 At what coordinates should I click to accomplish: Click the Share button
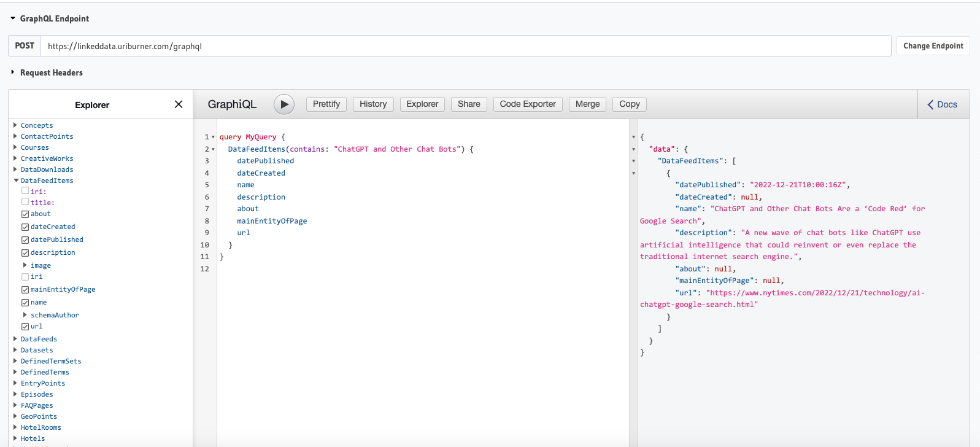pos(469,104)
